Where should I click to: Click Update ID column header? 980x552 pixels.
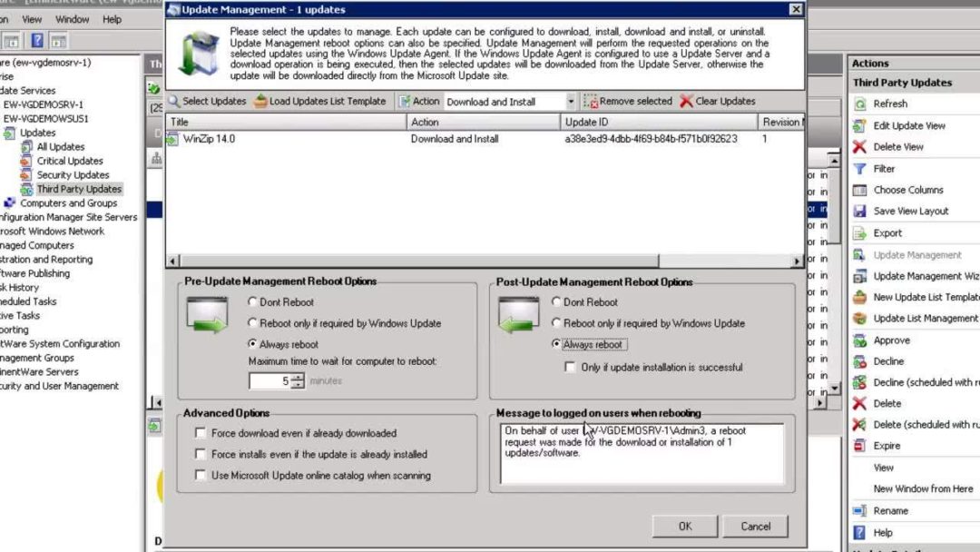660,122
